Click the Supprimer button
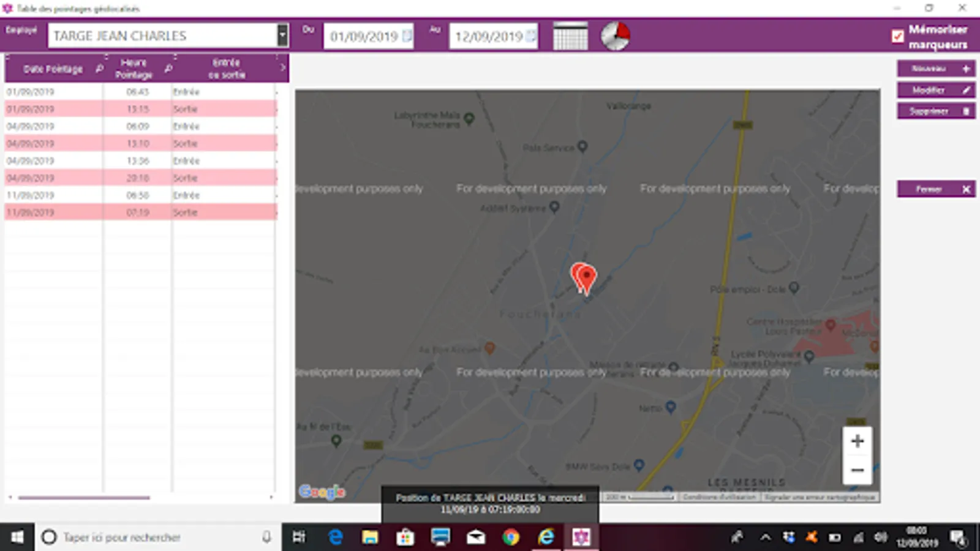The image size is (980, 551). (937, 111)
